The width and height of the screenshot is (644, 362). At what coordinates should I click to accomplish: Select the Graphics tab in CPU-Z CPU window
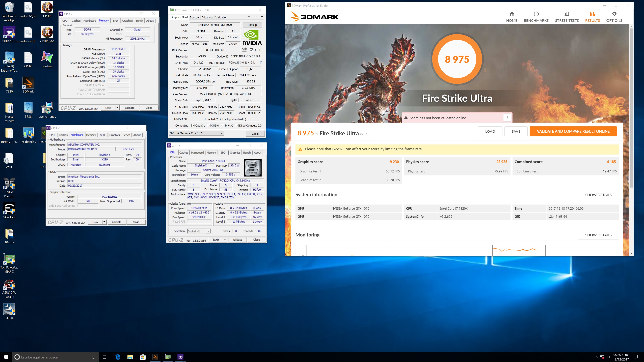pos(235,152)
